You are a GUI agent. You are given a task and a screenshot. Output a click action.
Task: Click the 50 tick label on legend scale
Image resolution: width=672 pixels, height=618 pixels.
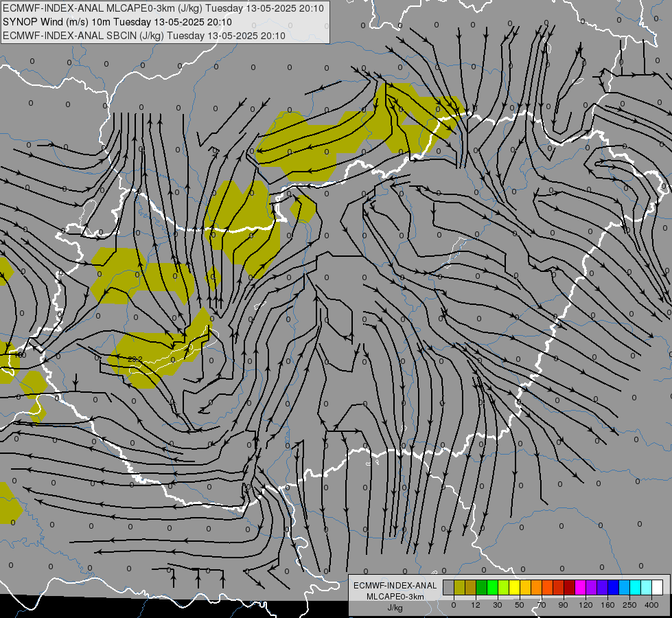click(x=520, y=605)
